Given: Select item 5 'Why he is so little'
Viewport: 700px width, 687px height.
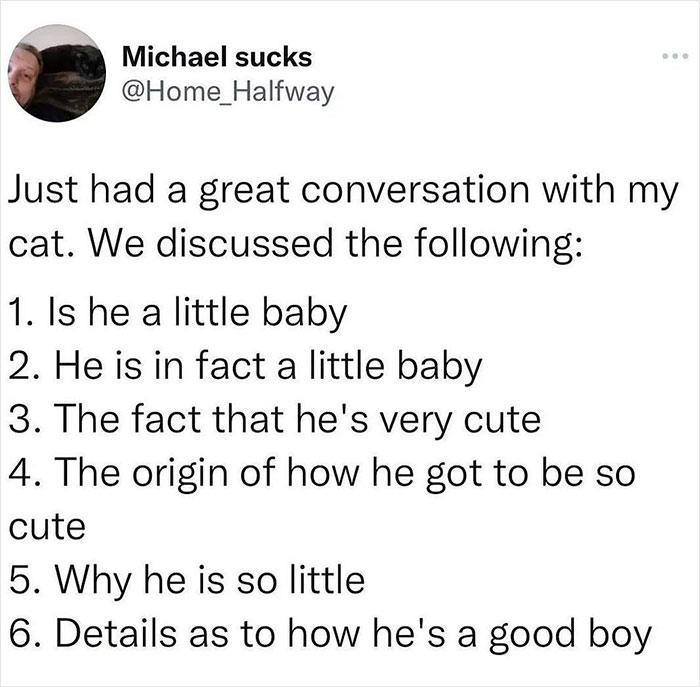Looking at the screenshot, I should (186, 580).
